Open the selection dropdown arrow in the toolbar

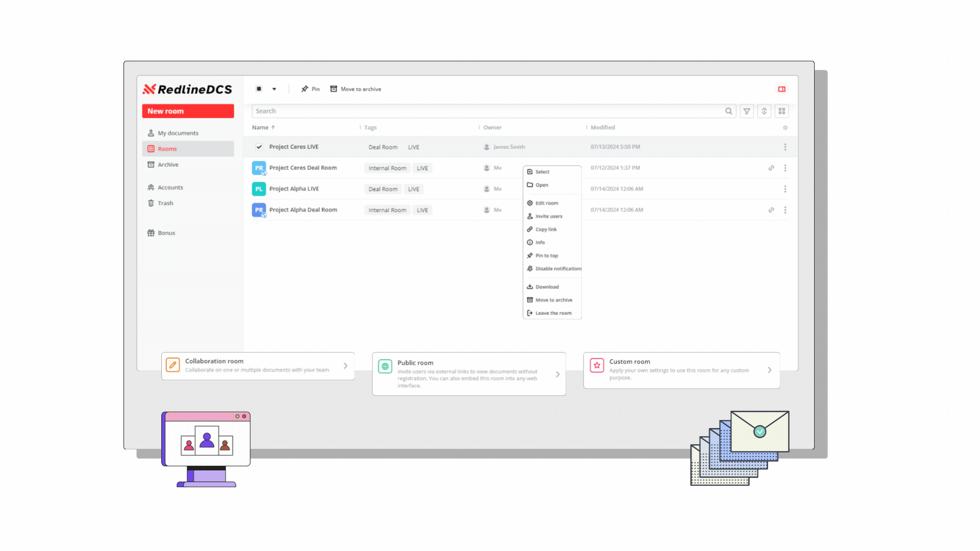[274, 89]
